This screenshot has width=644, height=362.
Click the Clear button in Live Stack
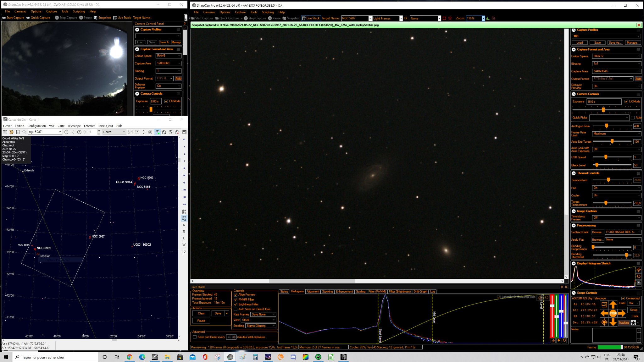point(201,314)
